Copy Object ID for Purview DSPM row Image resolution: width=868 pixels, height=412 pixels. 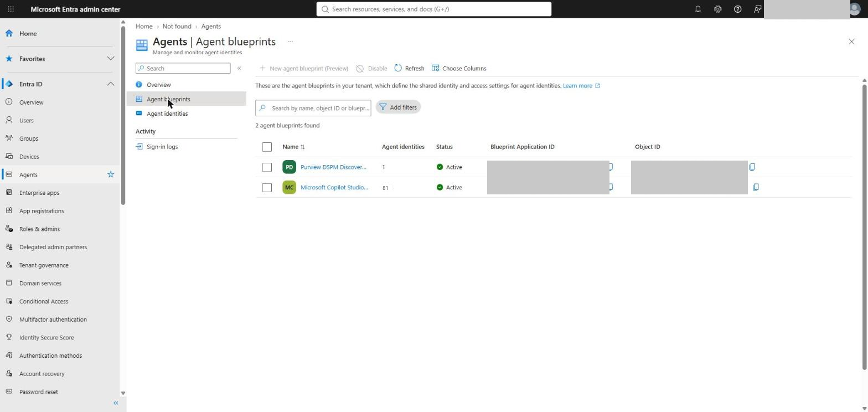click(x=752, y=167)
